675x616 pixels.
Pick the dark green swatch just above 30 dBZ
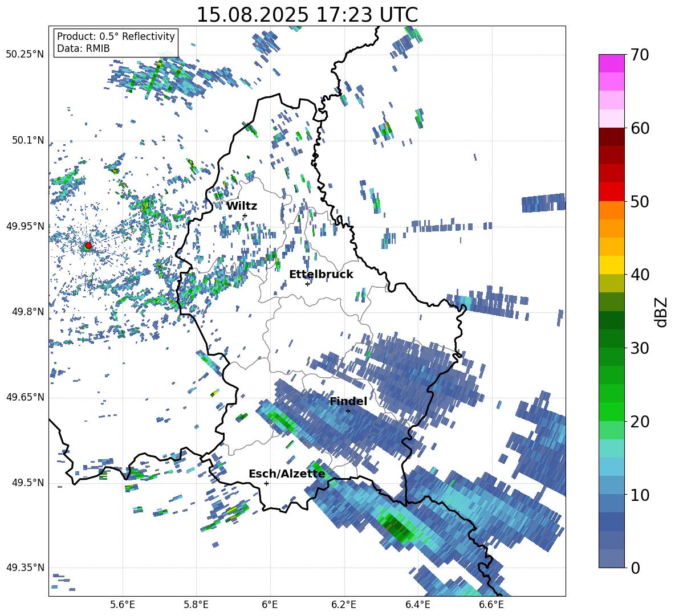click(611, 338)
